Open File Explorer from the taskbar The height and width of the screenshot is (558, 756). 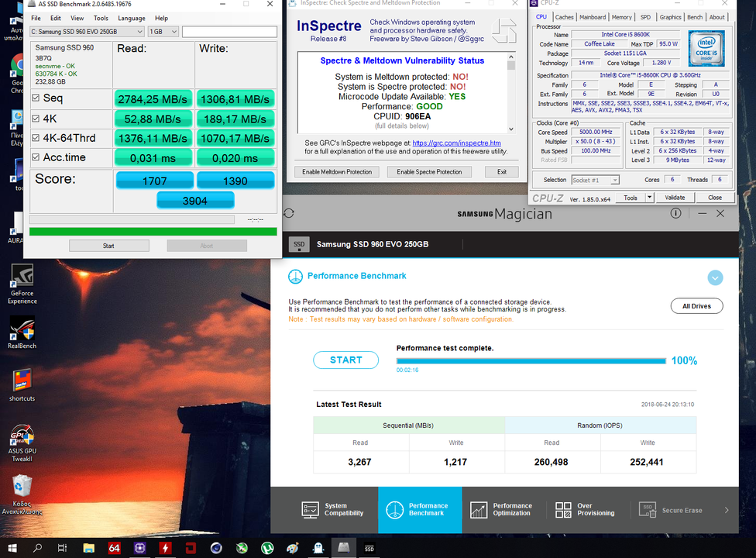89,548
